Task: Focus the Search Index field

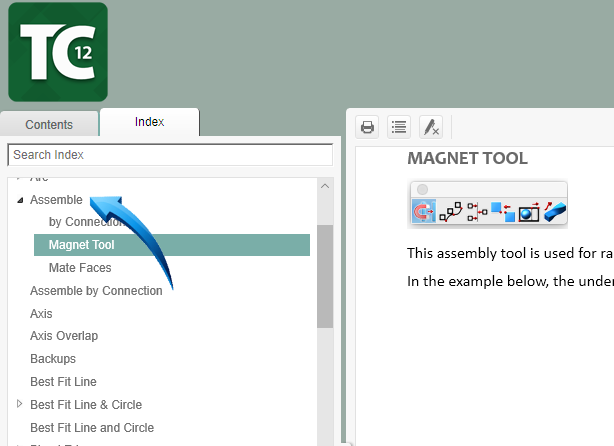Action: [170, 155]
